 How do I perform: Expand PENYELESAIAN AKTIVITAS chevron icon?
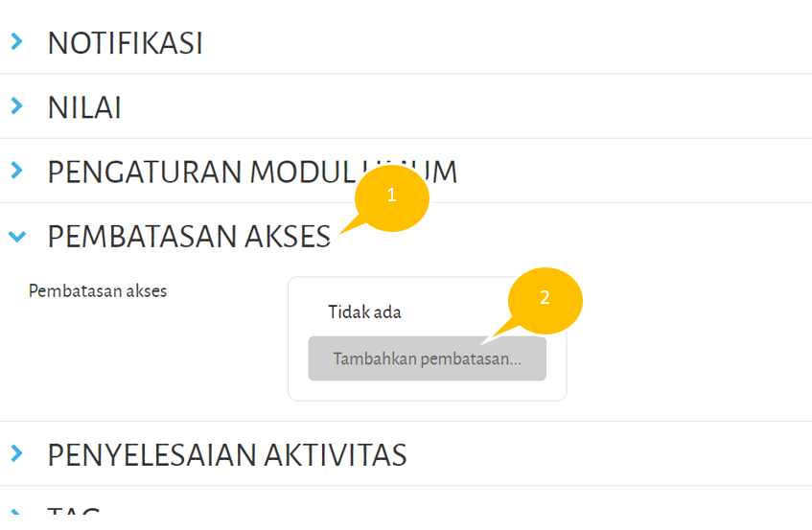[16, 452]
